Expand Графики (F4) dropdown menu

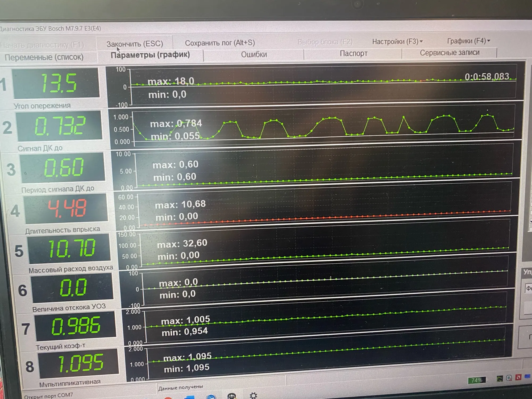pyautogui.click(x=468, y=41)
